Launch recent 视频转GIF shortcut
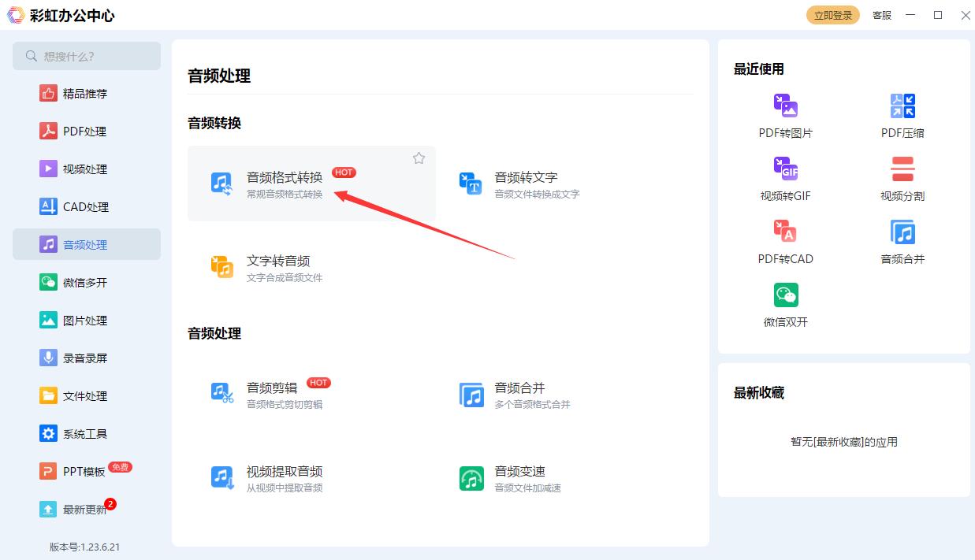This screenshot has height=560, width=975. click(x=785, y=178)
